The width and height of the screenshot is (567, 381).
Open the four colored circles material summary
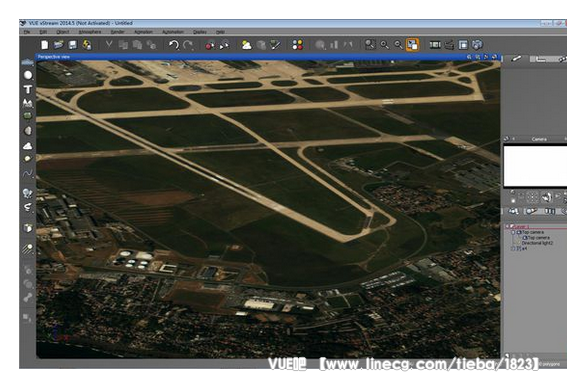[x=297, y=45]
